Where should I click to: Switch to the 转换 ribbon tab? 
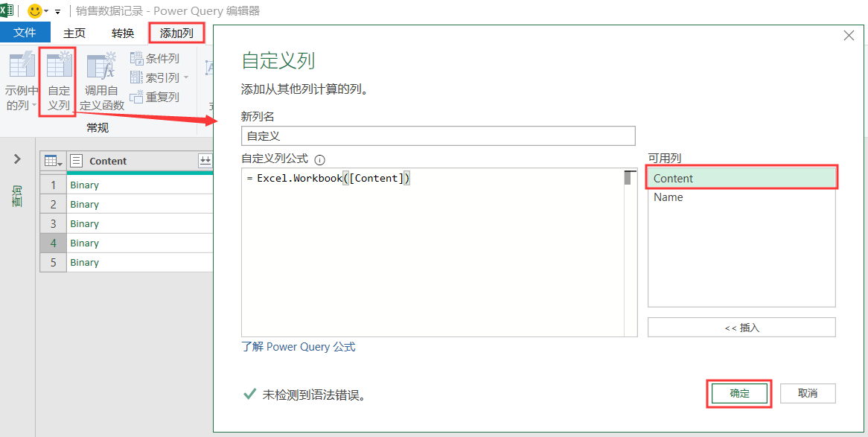coord(122,34)
